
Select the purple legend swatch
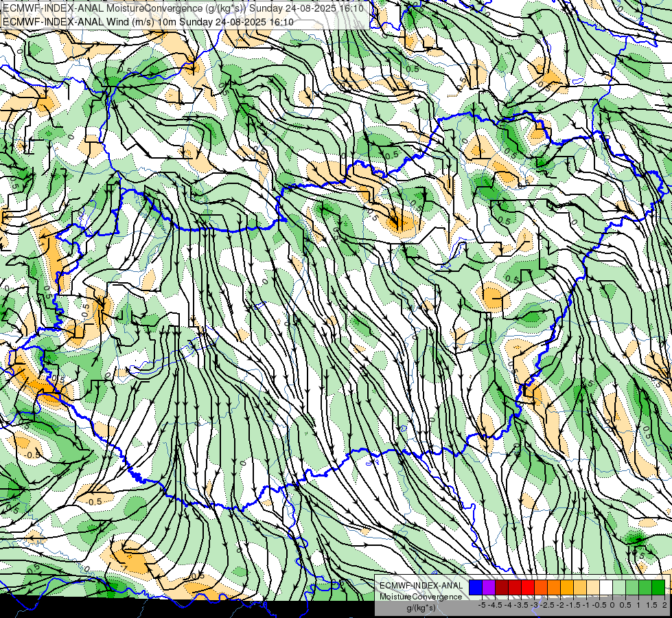489,587
